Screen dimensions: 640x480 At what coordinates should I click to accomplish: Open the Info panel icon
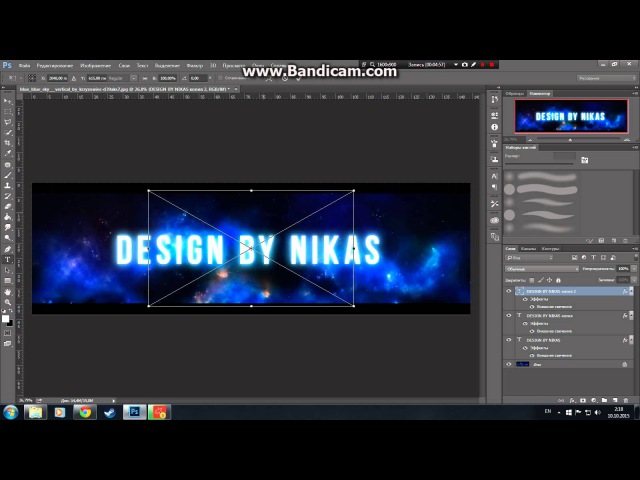coord(494,127)
